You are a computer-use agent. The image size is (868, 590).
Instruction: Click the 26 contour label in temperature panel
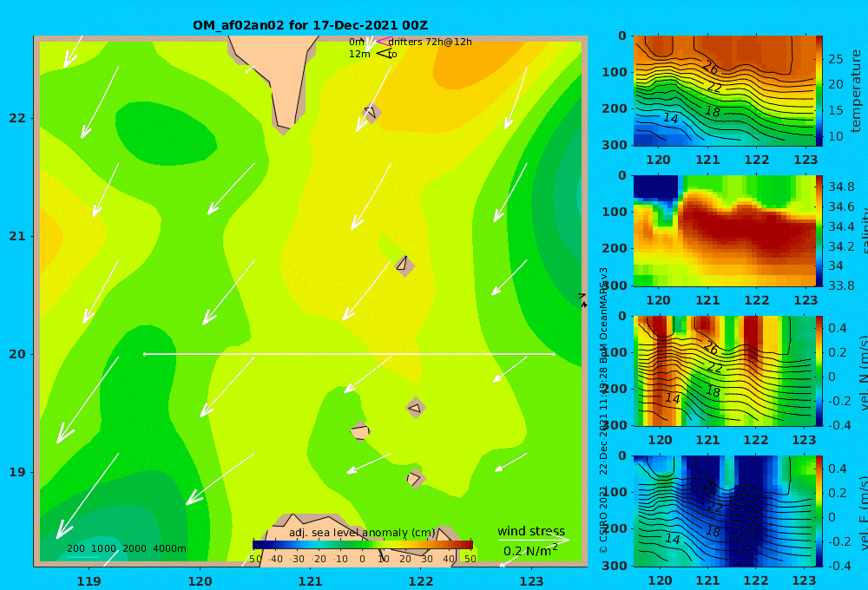coord(711,68)
